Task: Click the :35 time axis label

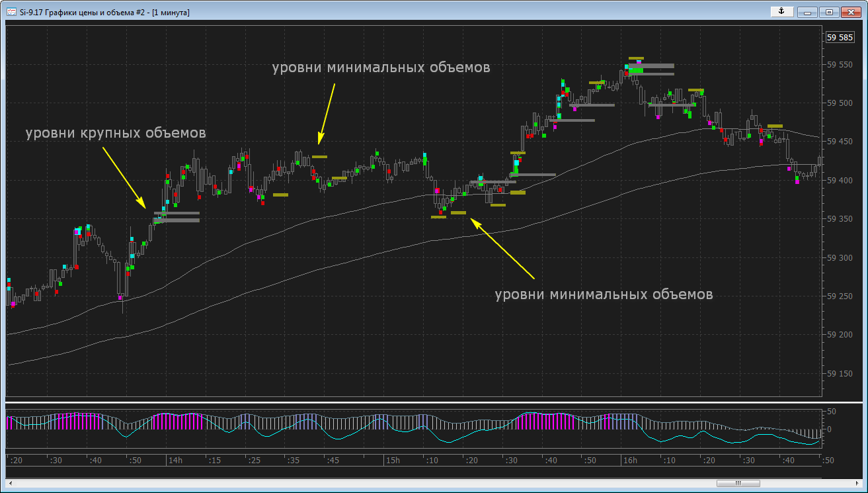Action: pyautogui.click(x=294, y=461)
